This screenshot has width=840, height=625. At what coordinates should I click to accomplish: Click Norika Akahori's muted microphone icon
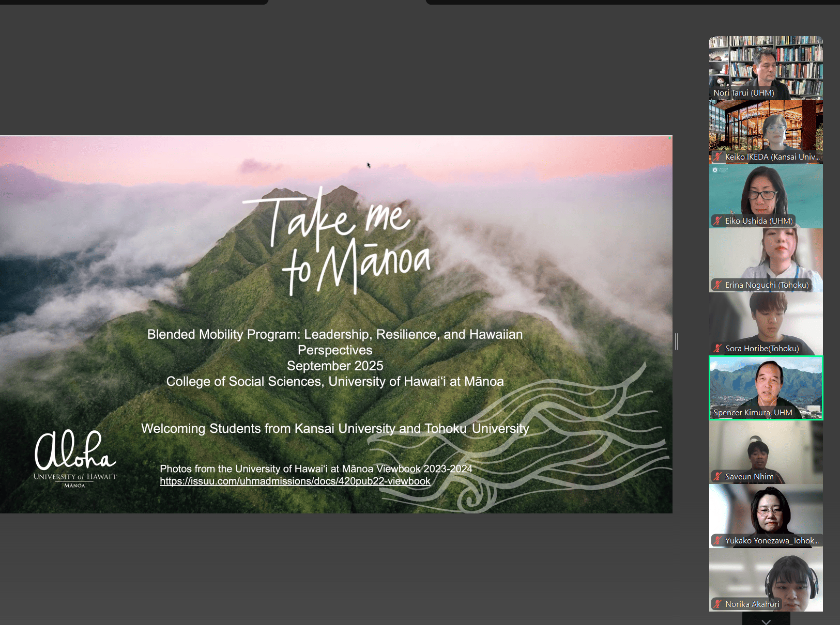pyautogui.click(x=717, y=604)
